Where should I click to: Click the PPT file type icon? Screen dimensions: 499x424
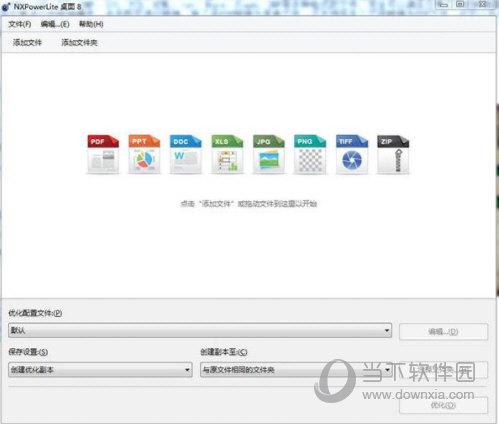coord(144,154)
